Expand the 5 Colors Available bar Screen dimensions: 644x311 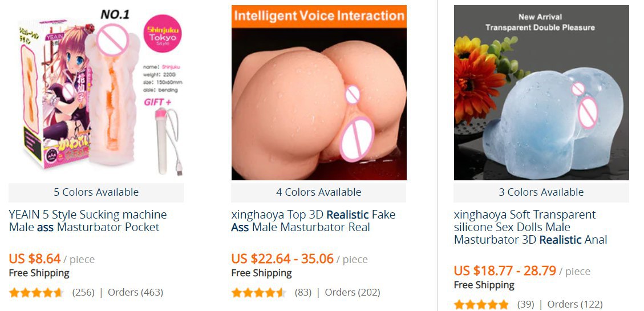96,192
